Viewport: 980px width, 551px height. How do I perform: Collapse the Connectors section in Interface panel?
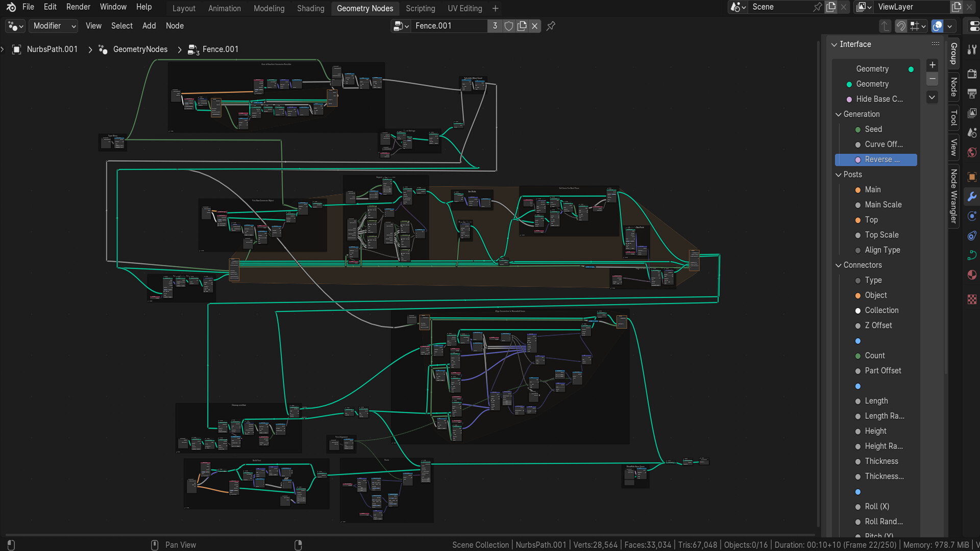pyautogui.click(x=839, y=265)
